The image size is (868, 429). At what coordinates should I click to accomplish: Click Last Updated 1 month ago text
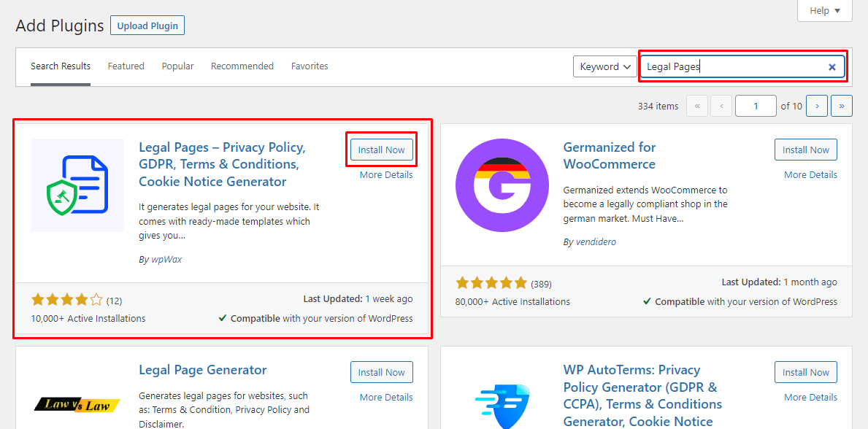[780, 282]
